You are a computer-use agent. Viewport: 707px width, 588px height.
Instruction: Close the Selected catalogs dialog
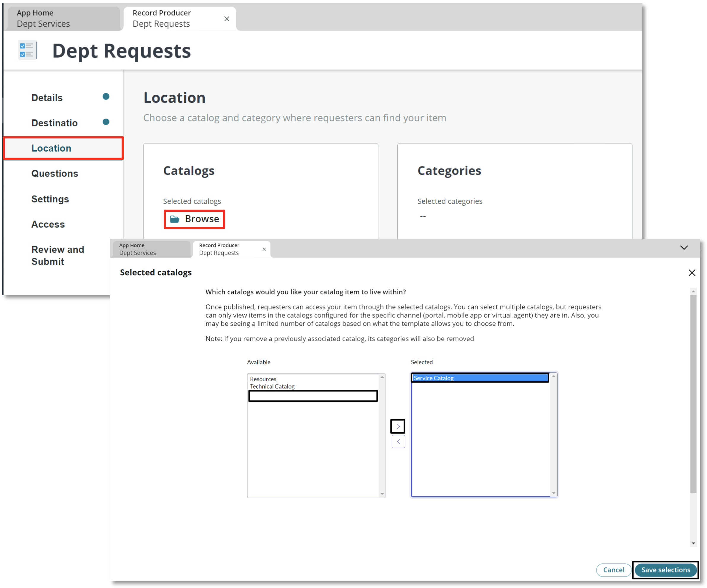[x=692, y=272]
